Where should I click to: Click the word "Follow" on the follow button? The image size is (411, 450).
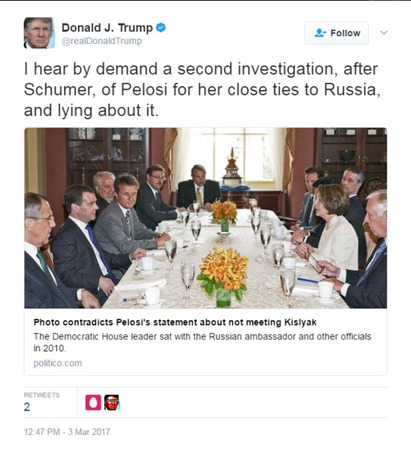[x=345, y=33]
